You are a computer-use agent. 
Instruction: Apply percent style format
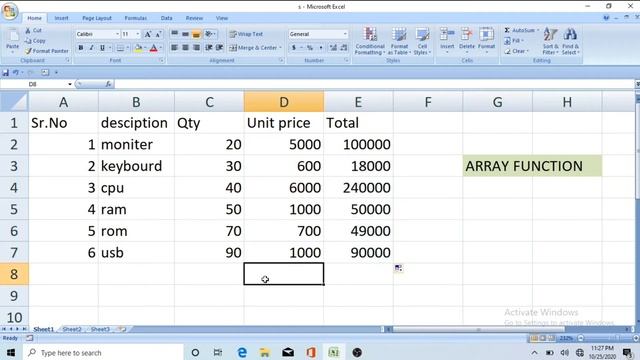click(x=310, y=48)
